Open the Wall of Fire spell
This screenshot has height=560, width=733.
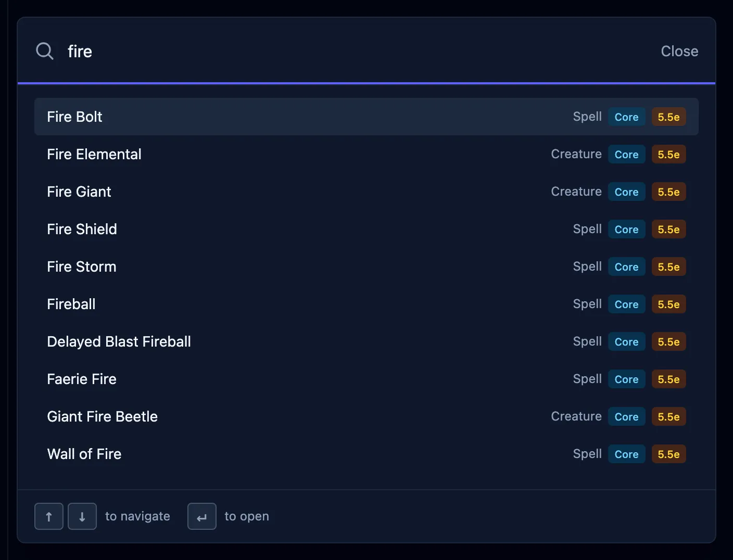(366, 454)
